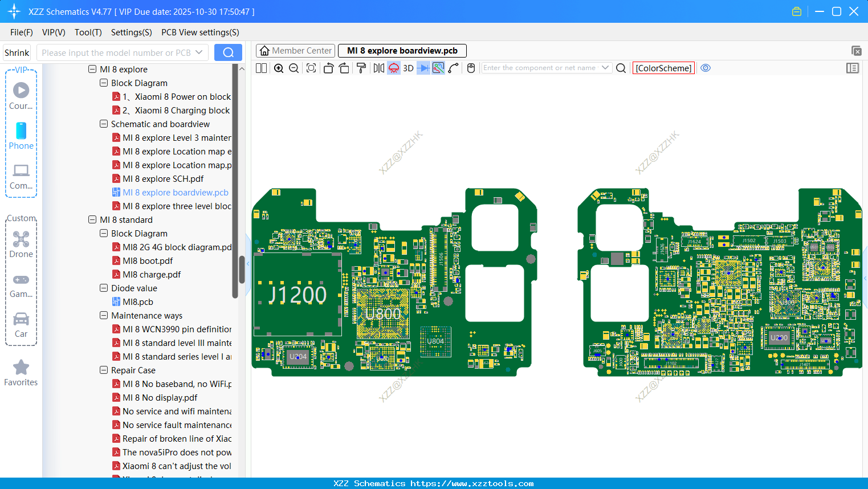
Task: Click the zoom in magnifier icon
Action: click(x=279, y=68)
